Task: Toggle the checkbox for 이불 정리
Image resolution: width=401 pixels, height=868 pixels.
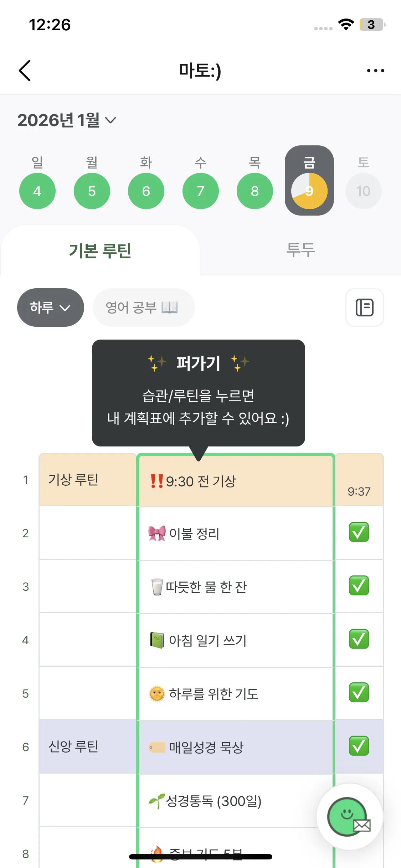Action: 359,532
